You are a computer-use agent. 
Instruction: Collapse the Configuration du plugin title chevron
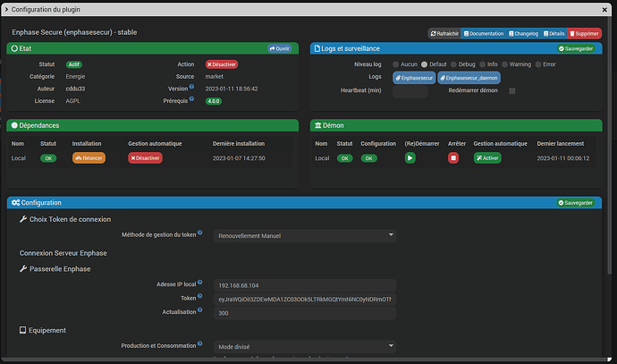coord(6,10)
